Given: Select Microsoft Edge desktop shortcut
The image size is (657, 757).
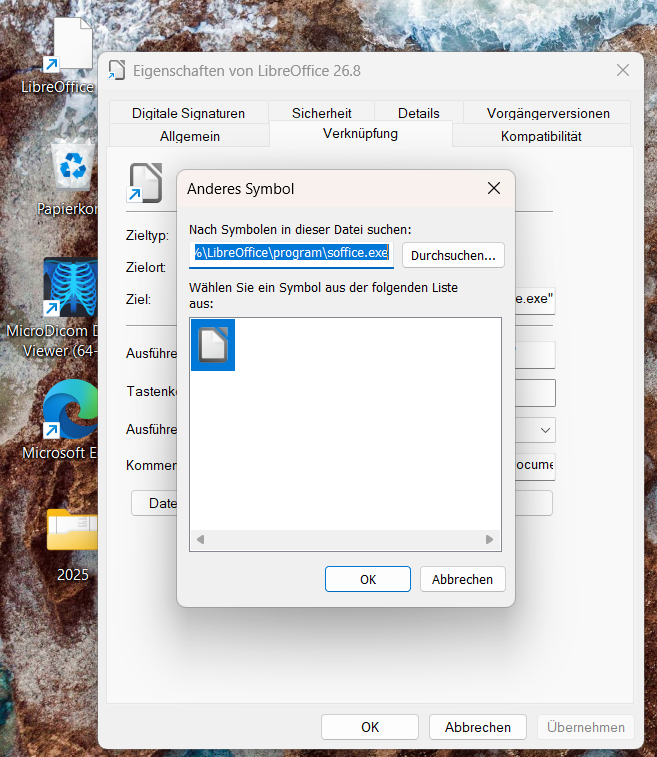Looking at the screenshot, I should (70, 409).
